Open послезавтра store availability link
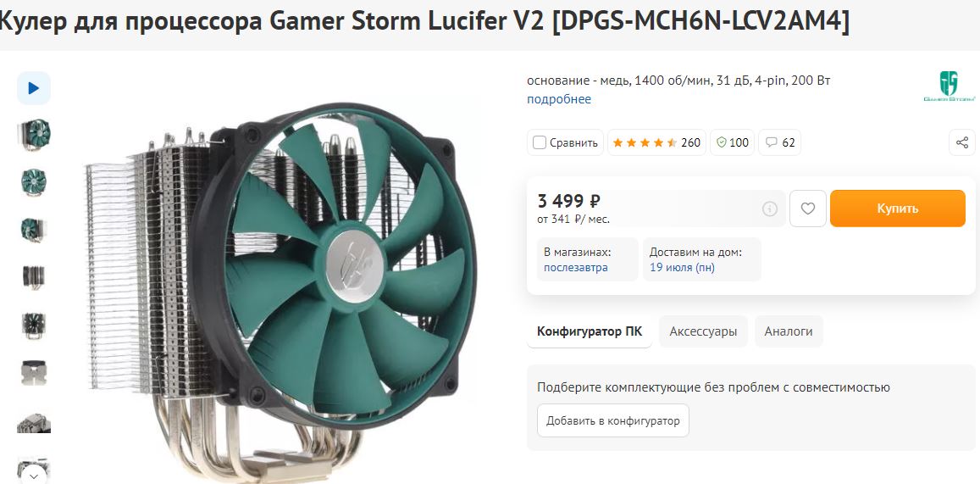The image size is (980, 484). pos(576,268)
